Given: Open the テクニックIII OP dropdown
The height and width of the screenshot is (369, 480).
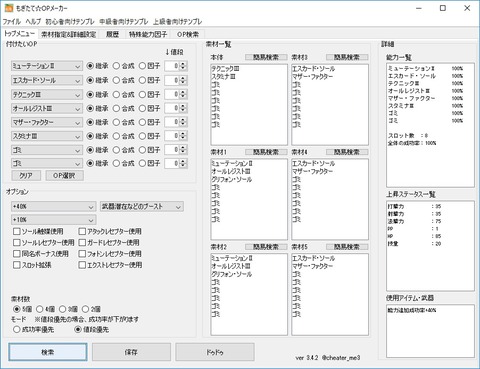Looking at the screenshot, I should coord(46,95).
